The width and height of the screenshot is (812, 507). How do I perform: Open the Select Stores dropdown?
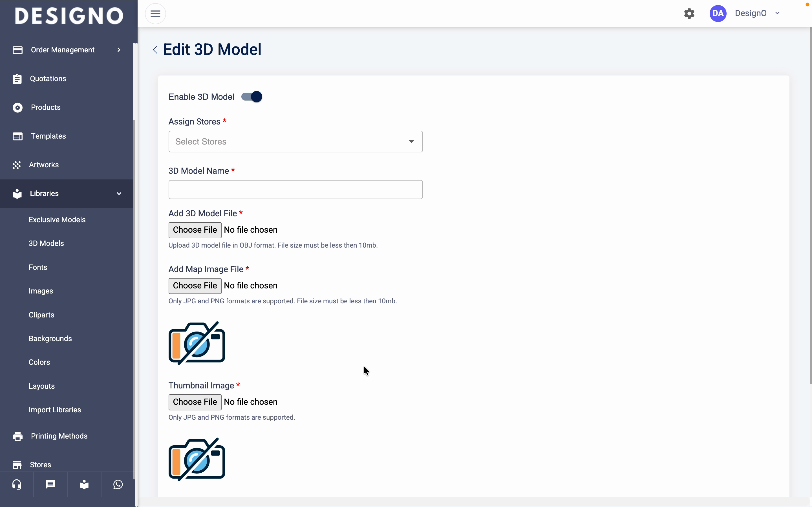tap(295, 141)
